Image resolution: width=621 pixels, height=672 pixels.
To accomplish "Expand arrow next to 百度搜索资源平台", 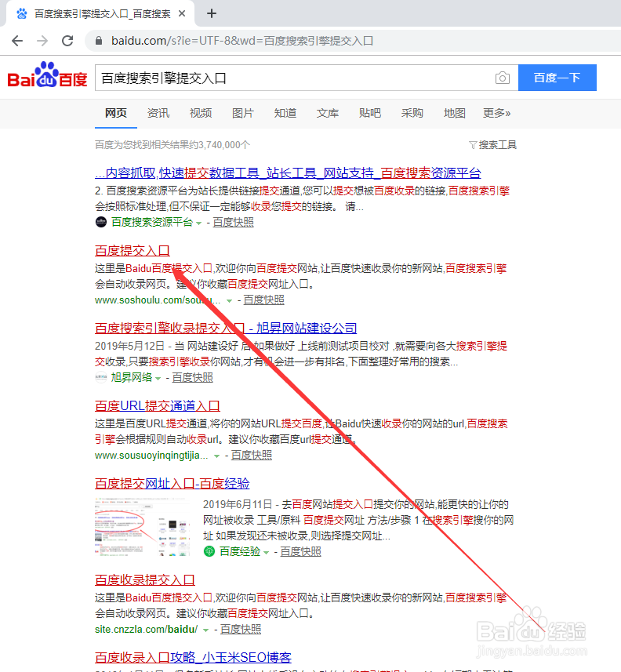I will [x=198, y=223].
